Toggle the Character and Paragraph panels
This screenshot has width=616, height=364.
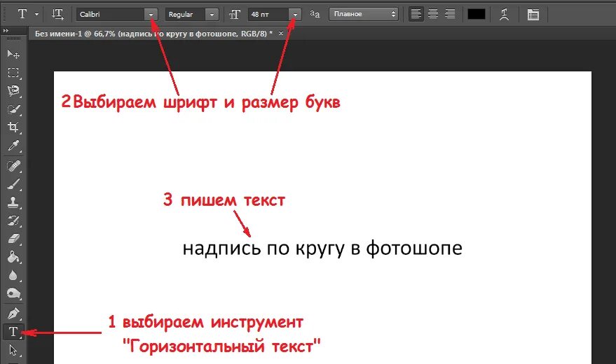coord(533,15)
